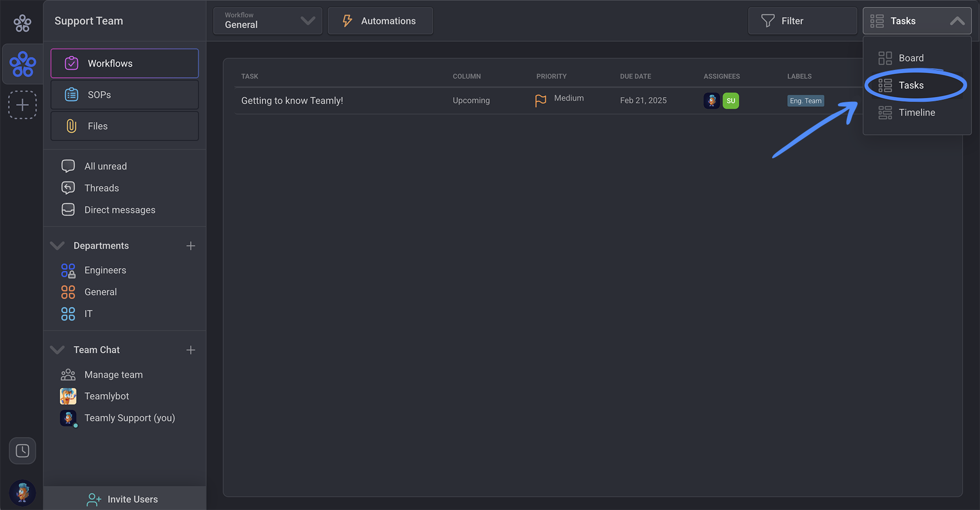Collapse the Tasks view dropdown
Screen dimensions: 980x510
[x=917, y=21]
